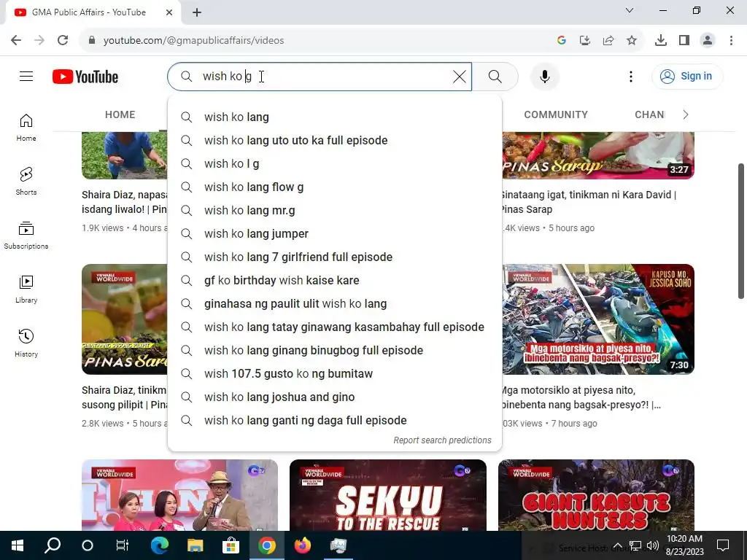Viewport: 747px width, 560px height.
Task: Open File Explorer from the taskbar
Action: click(x=195, y=545)
